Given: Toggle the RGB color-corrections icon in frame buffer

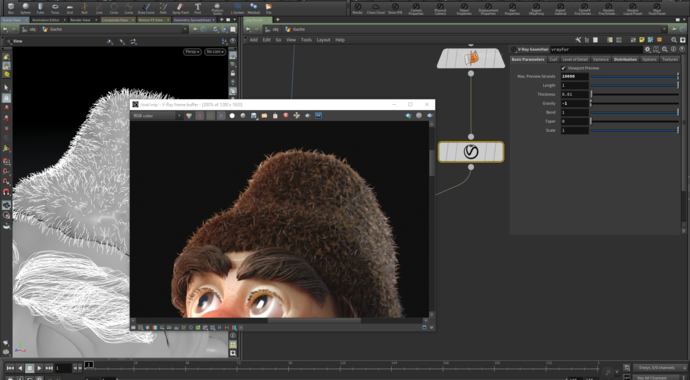Looking at the screenshot, I should 189,116.
